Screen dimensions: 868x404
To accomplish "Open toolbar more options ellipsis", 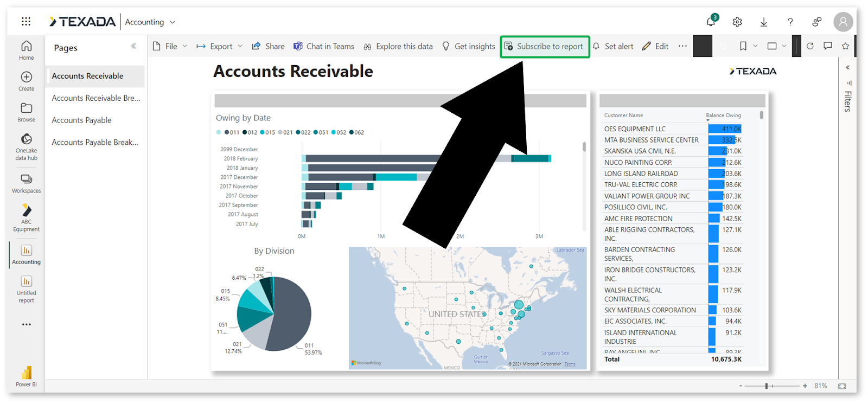I will pyautogui.click(x=682, y=46).
